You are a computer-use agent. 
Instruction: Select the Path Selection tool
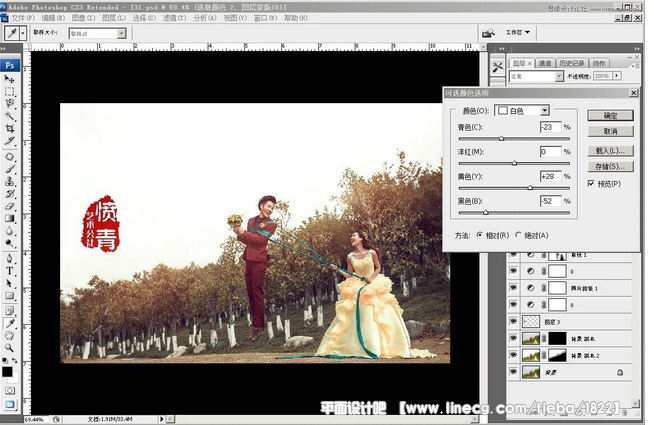9,284
